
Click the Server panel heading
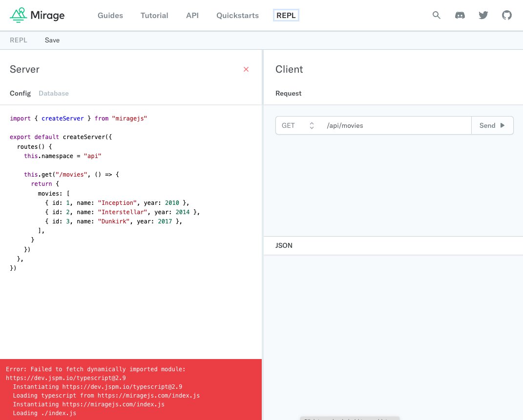coord(25,69)
